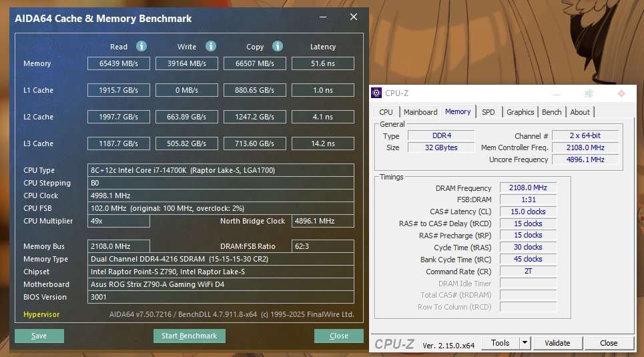The height and width of the screenshot is (357, 644).
Task: Click the Memory Type DDR4-4216 SDRAM field
Action: click(x=220, y=259)
